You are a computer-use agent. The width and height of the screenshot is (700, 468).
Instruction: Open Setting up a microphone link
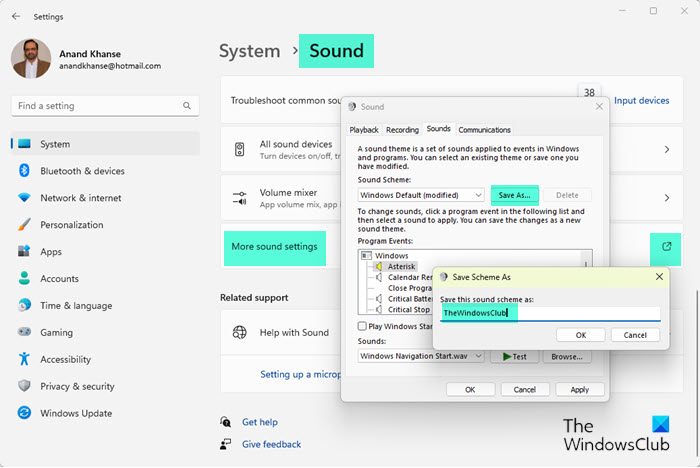[x=300, y=374]
